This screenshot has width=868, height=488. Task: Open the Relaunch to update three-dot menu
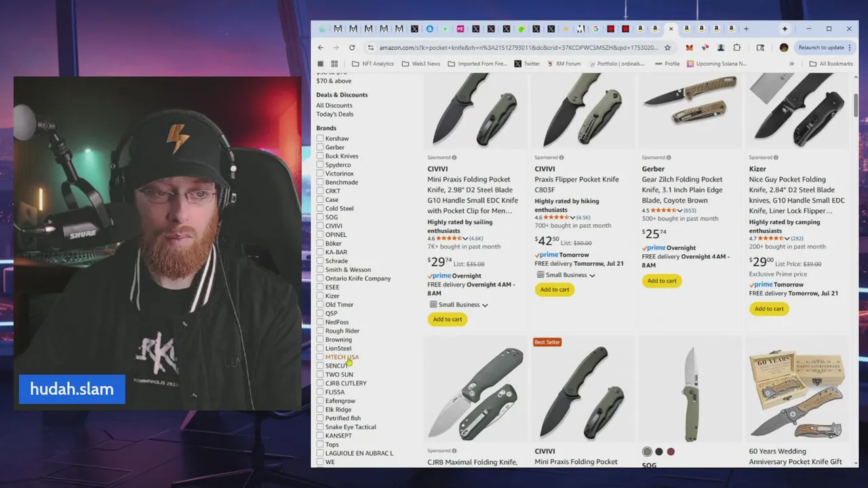pos(851,47)
